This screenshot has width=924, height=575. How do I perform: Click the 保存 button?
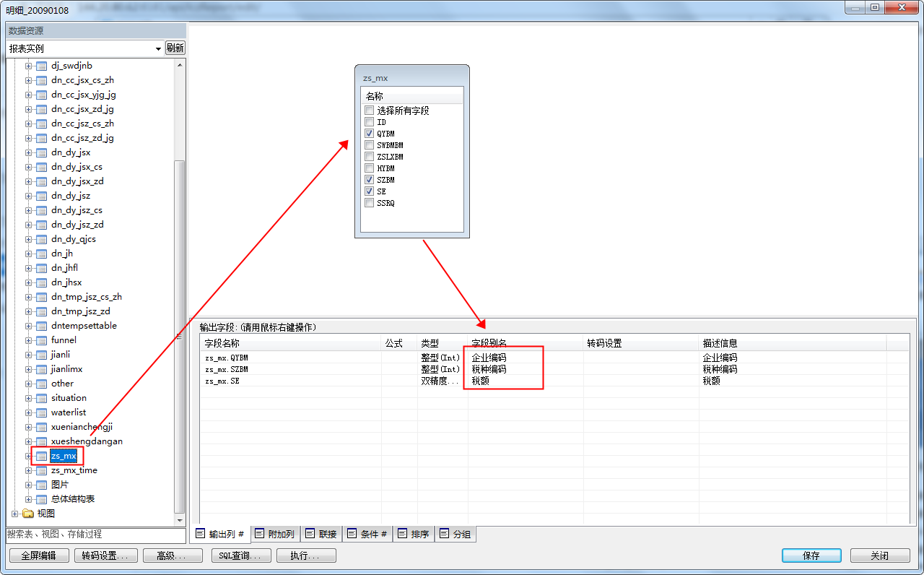811,555
